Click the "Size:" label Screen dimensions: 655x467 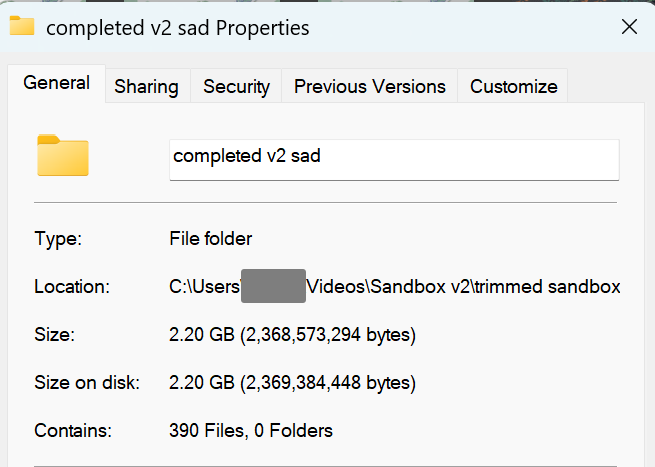click(x=54, y=335)
